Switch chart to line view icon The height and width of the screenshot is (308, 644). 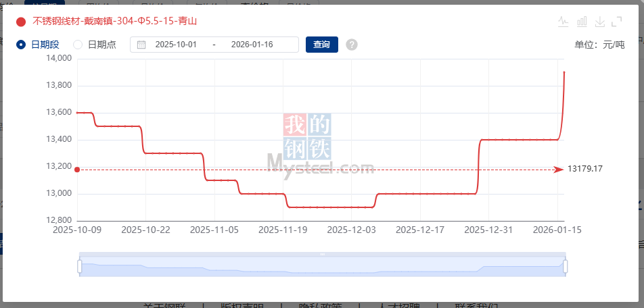563,22
